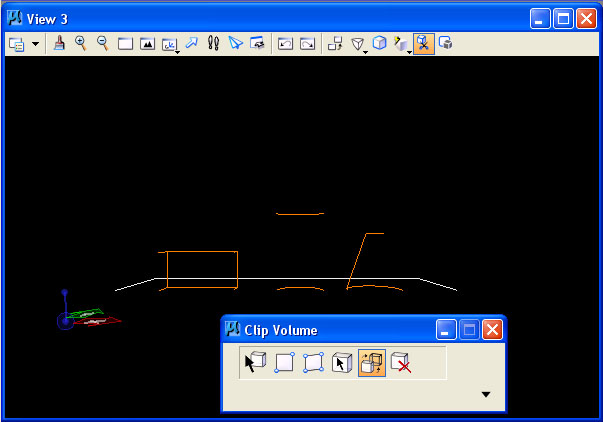This screenshot has height=422, width=603.
Task: Open the Rotate View tool's dropdown arrow
Action: click(178, 52)
